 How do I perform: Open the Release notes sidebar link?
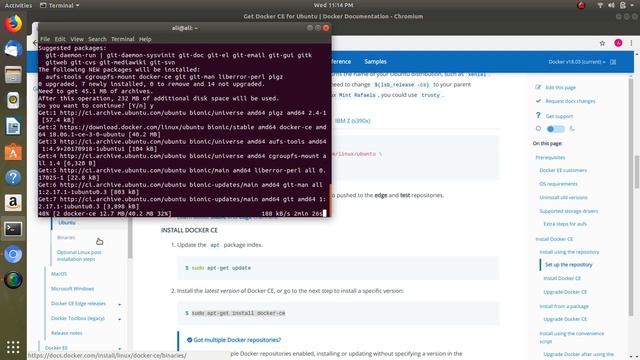(67, 333)
